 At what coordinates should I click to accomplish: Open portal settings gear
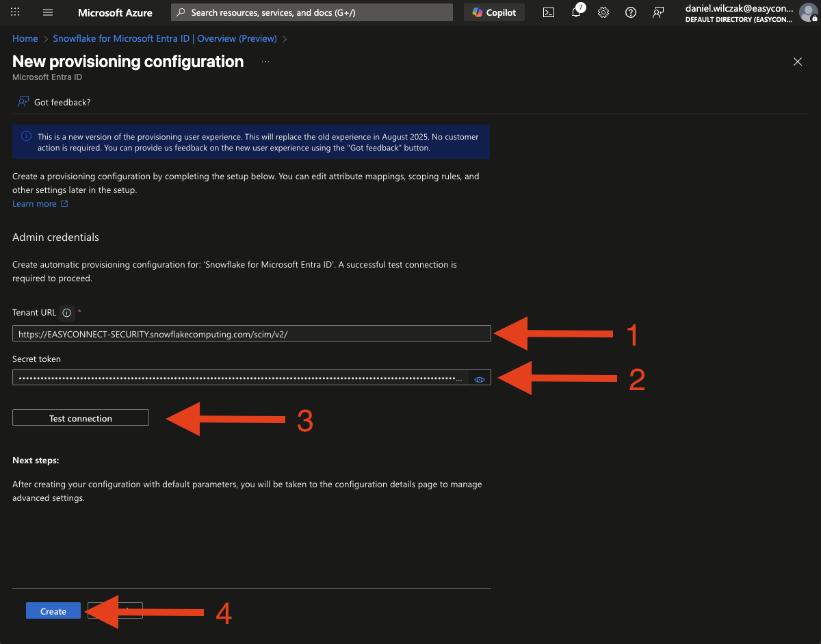pyautogui.click(x=603, y=12)
